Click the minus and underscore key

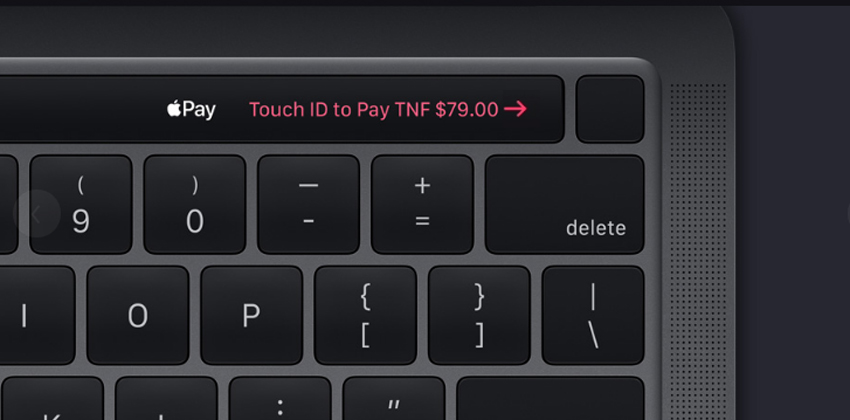[x=308, y=204]
